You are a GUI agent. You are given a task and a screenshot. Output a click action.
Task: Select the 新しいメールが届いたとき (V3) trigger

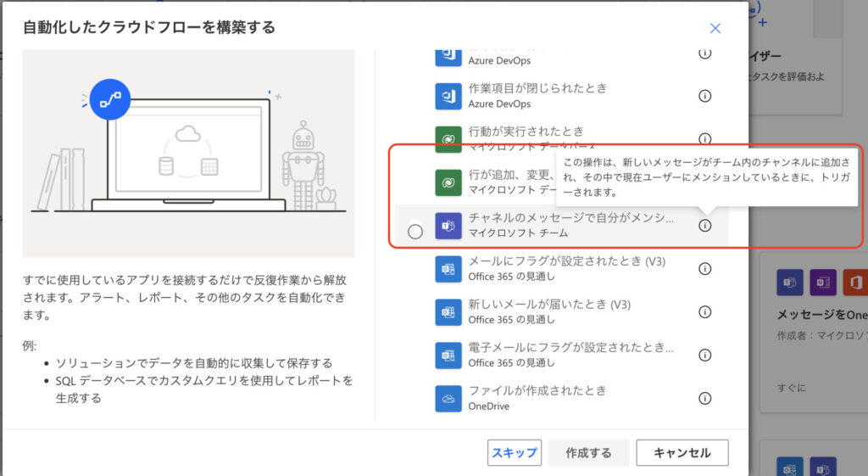pyautogui.click(x=549, y=305)
